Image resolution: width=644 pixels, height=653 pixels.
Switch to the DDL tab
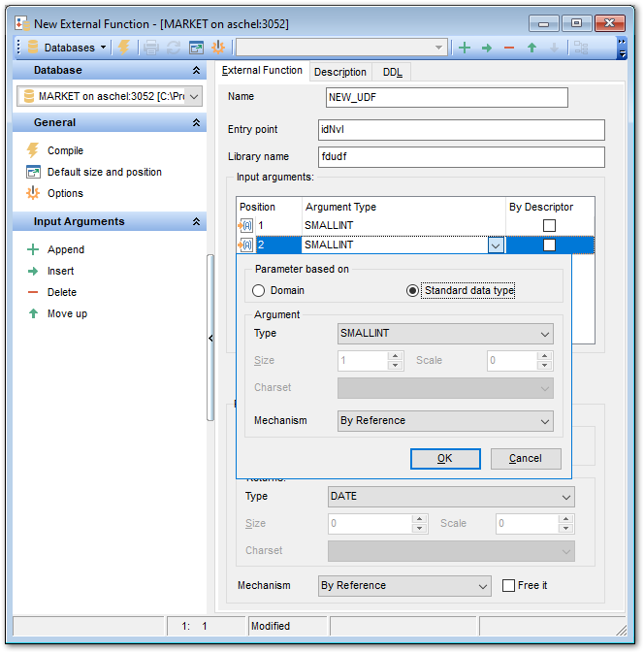(x=392, y=72)
